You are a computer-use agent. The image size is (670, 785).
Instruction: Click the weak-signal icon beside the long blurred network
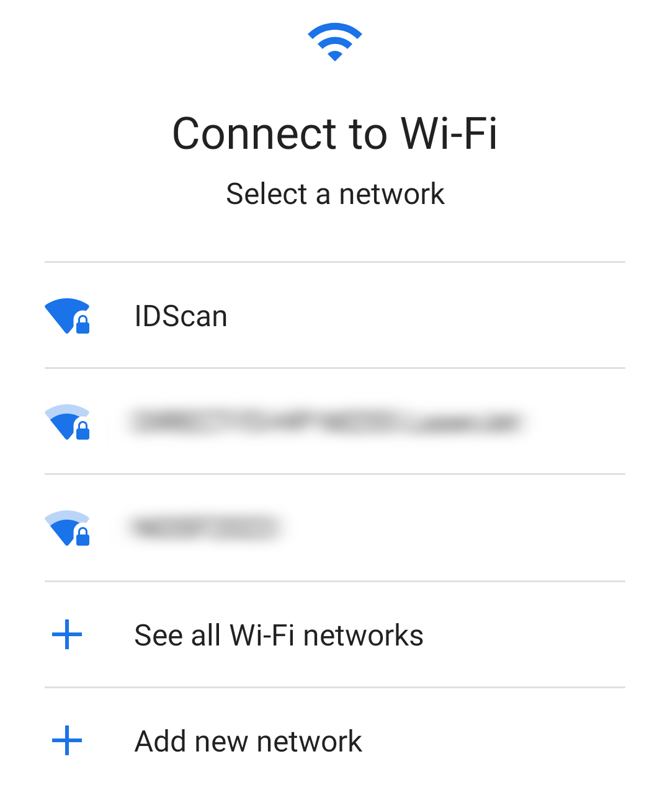pyautogui.click(x=67, y=422)
